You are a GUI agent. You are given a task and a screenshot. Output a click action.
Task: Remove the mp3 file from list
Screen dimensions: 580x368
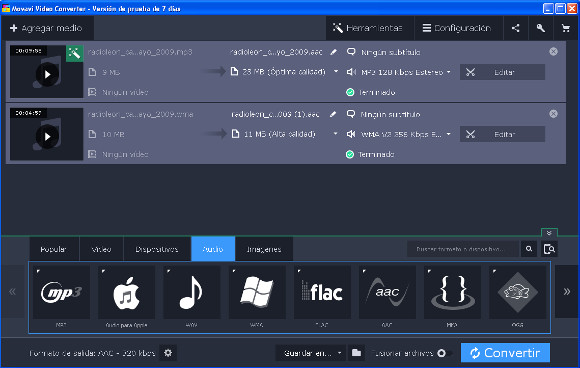(x=553, y=51)
